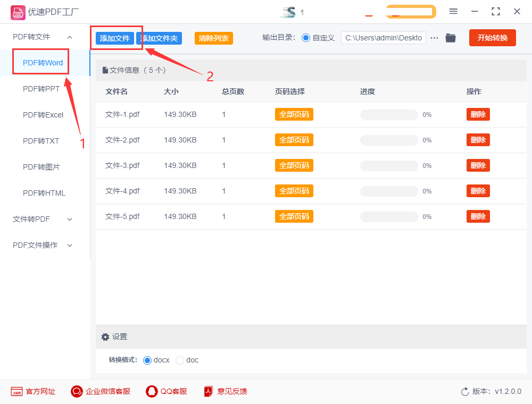Open the 官方网址 link text
The image size is (532, 404).
point(41,391)
